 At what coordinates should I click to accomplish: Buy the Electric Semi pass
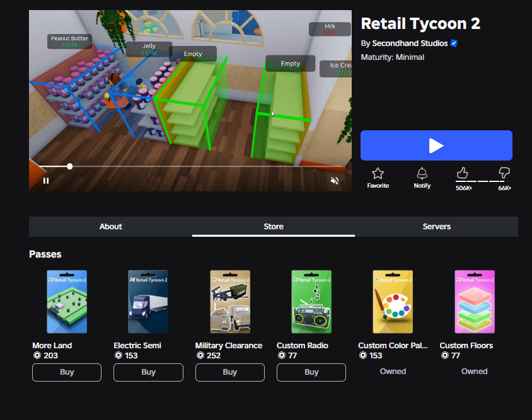(148, 372)
